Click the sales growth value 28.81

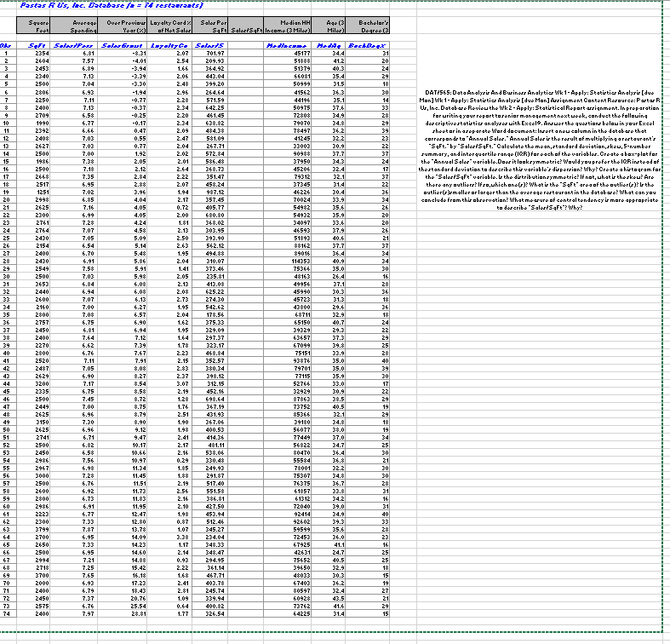[139, 613]
